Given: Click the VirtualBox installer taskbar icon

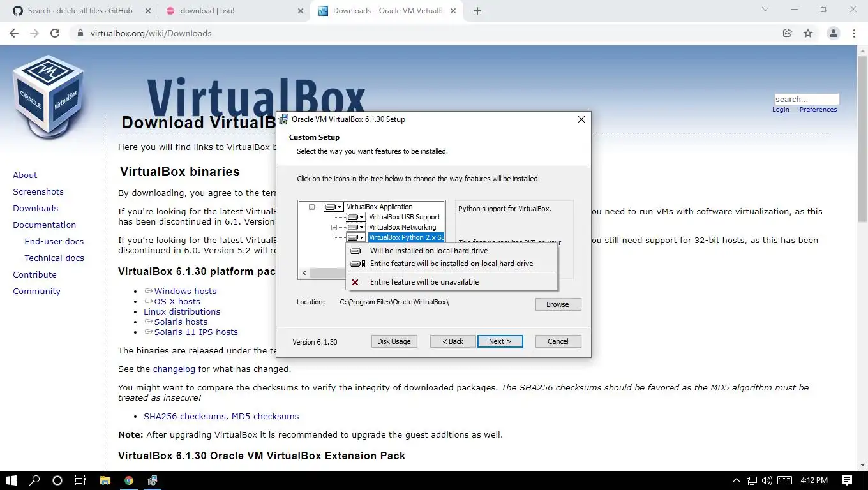Looking at the screenshot, I should click(x=153, y=480).
